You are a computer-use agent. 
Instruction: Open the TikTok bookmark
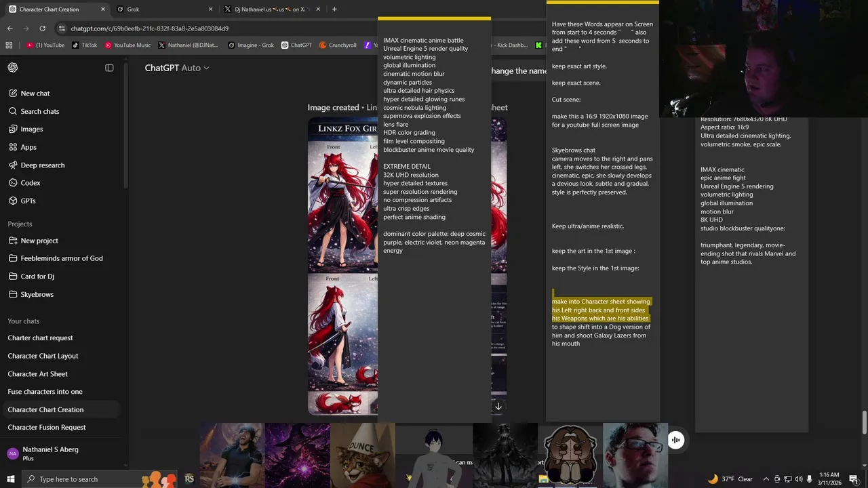click(84, 45)
